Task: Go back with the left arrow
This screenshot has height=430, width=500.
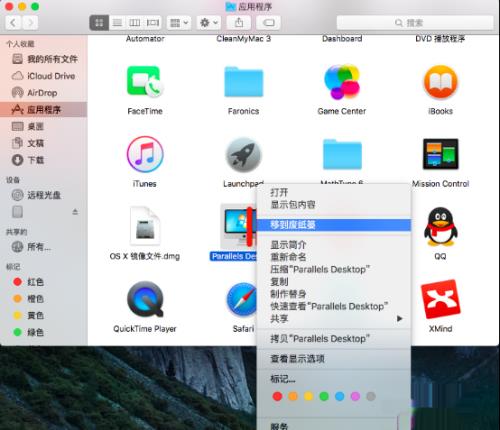Action: 13,23
